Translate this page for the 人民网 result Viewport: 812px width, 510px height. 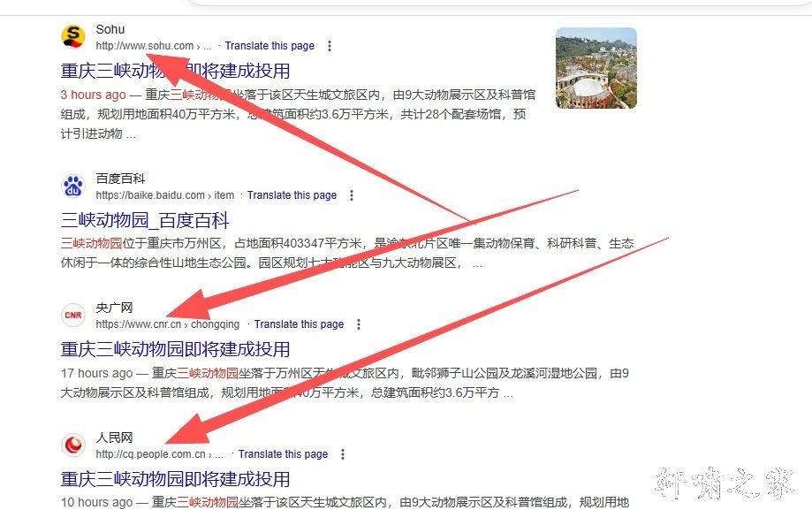(x=283, y=454)
